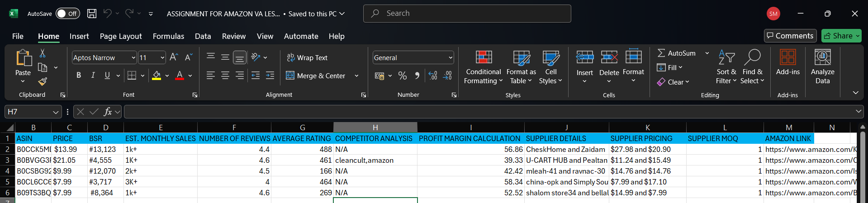Screen dimensions: 868x203
Task: Apply Percent Style format
Action: click(x=403, y=76)
